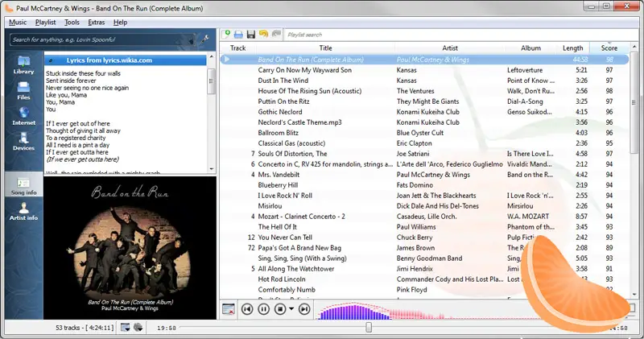Open the Files sidebar tab
Image resolution: width=644 pixels, height=339 pixels.
[x=23, y=89]
